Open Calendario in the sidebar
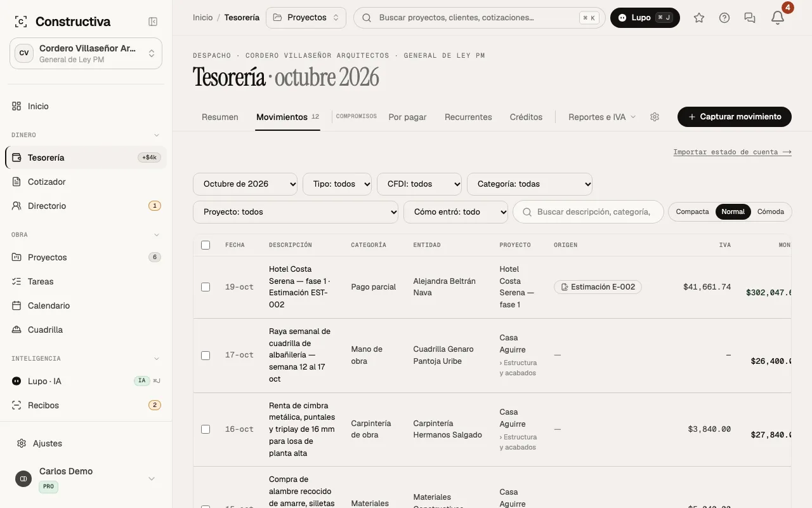The width and height of the screenshot is (812, 508). tap(86, 305)
